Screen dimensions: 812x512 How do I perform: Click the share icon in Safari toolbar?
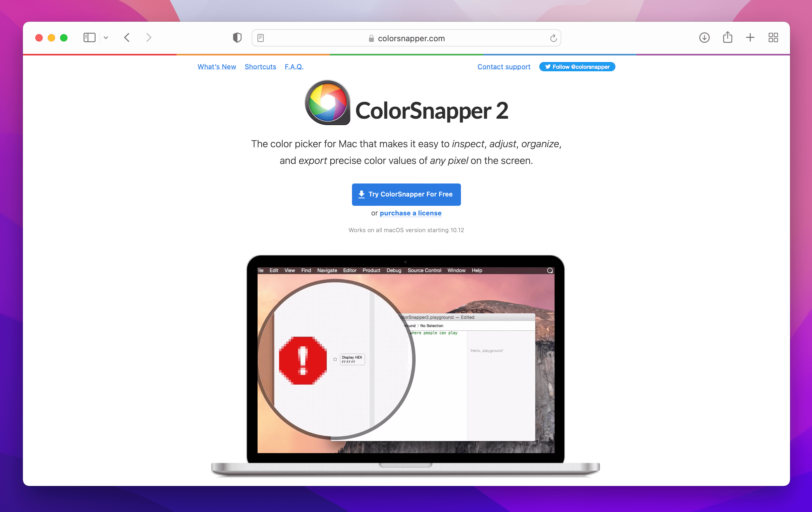click(x=727, y=37)
